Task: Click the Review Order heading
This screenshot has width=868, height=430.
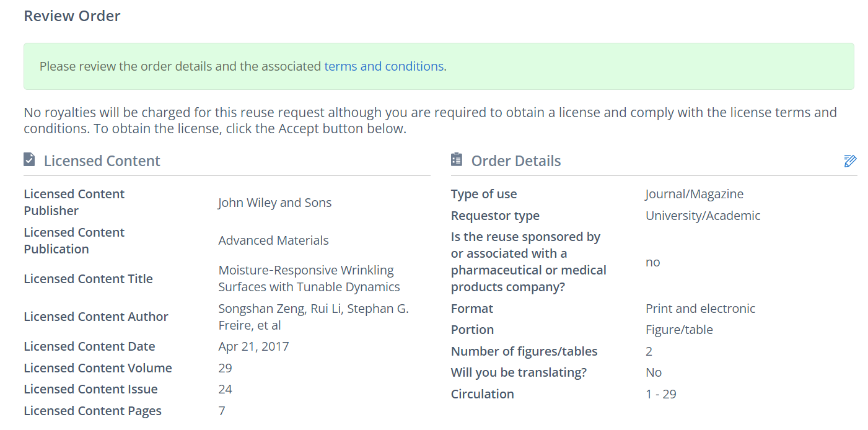Action: [72, 16]
